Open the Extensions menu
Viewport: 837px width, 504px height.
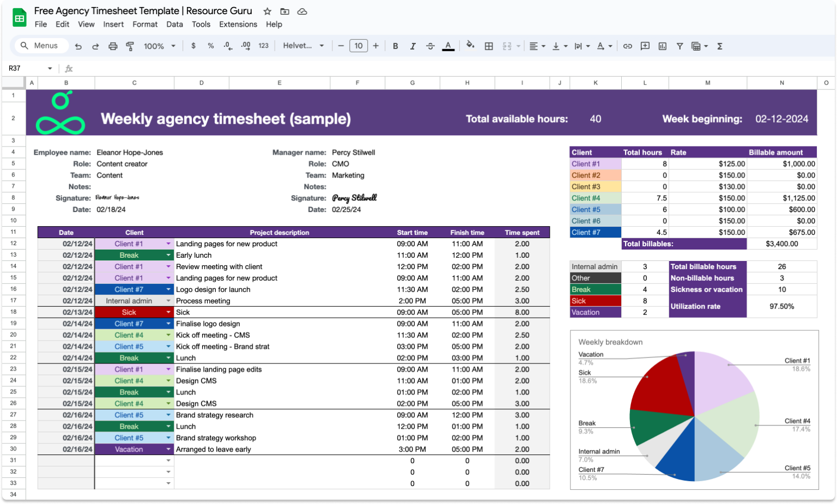238,24
